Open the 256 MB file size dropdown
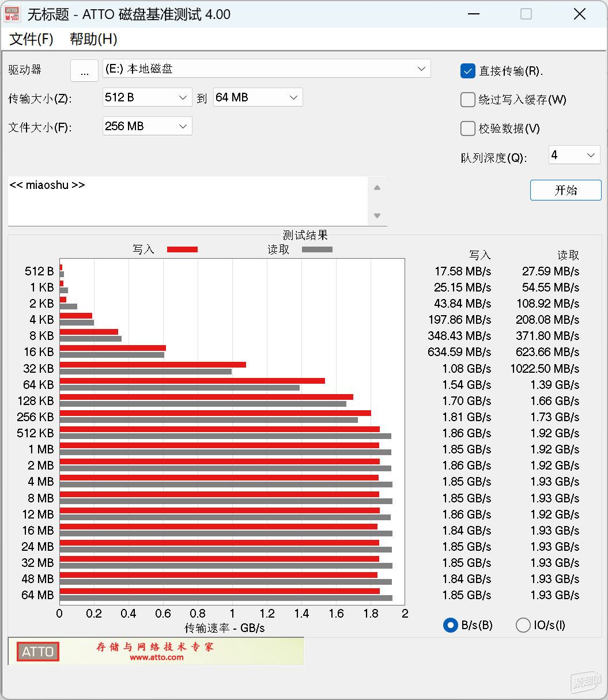 point(148,126)
